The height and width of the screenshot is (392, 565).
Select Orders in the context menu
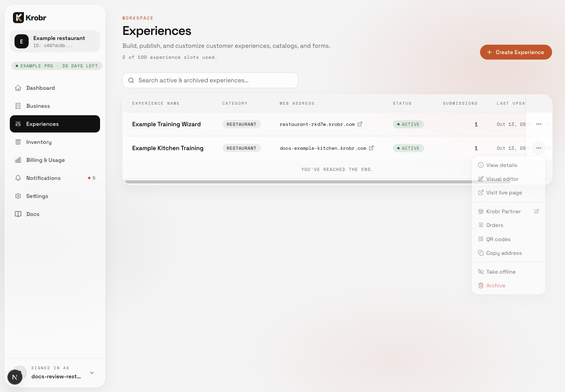(508, 225)
